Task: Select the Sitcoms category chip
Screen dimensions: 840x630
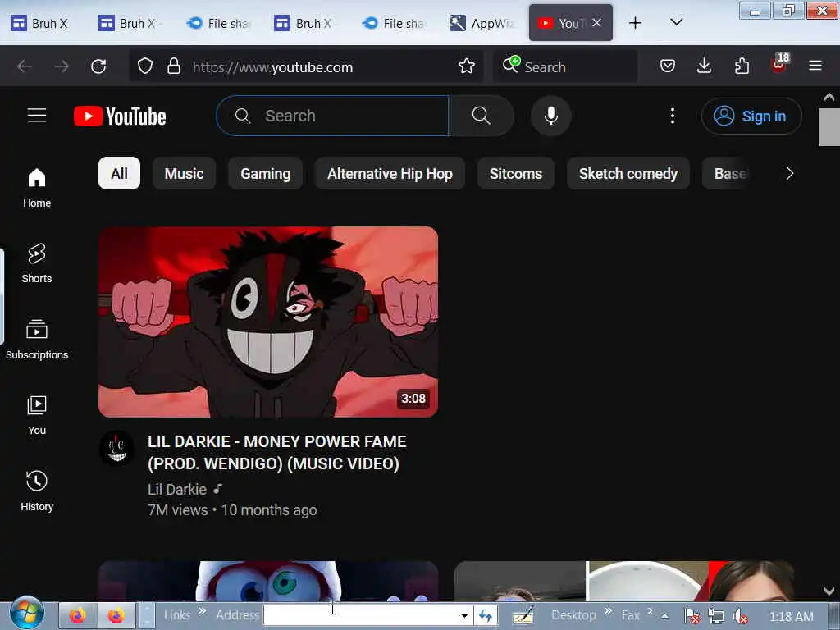Action: pos(516,174)
